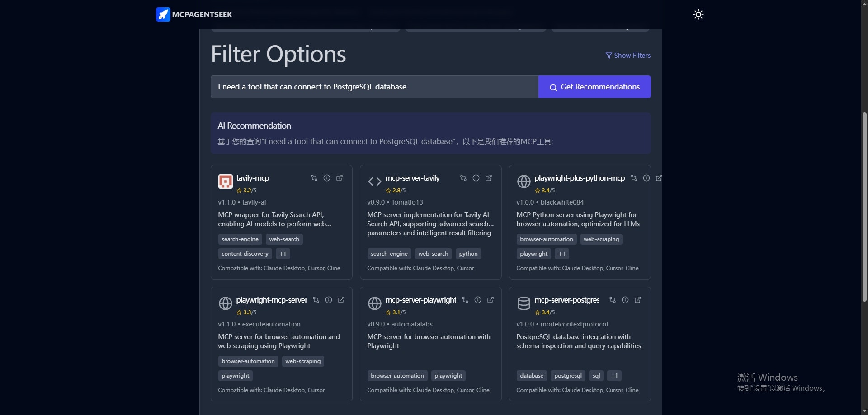Click compare icon on mcp-server-playwright card

click(x=465, y=300)
